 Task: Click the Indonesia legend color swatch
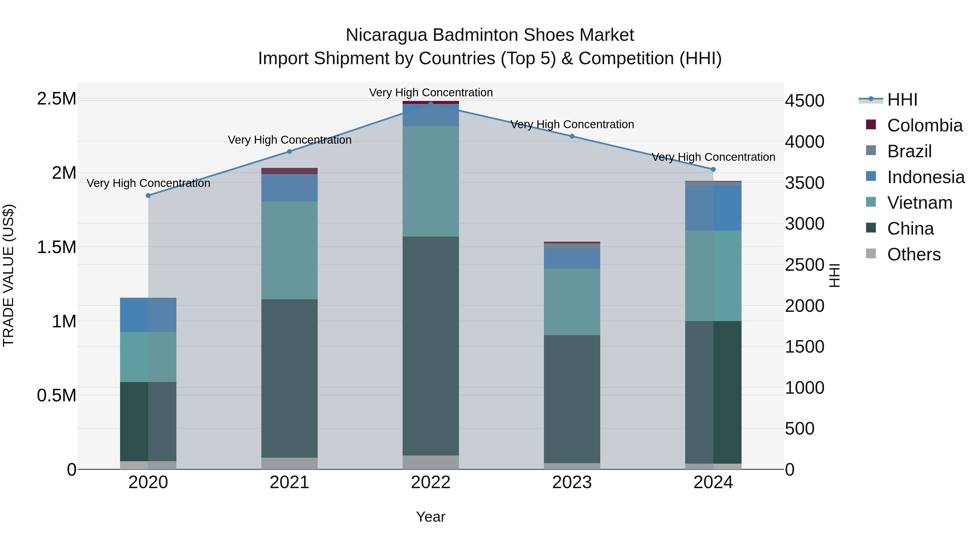pyautogui.click(x=871, y=176)
